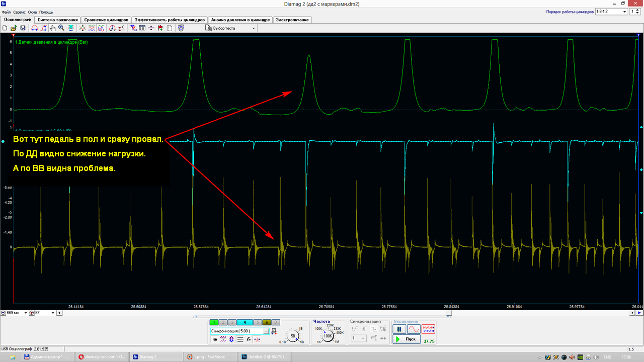Open the Выбор теста dropdown
The height and width of the screenshot is (362, 644).
(230, 28)
